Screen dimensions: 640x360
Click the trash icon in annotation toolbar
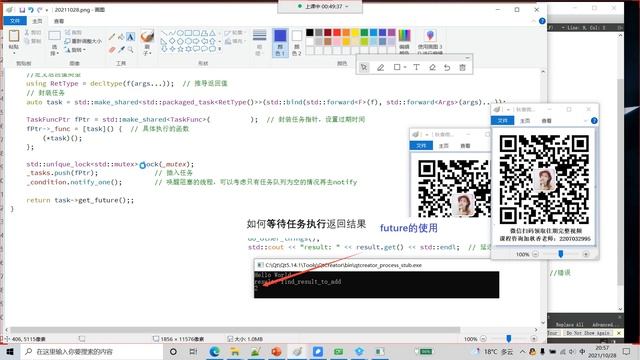[x=462, y=67]
